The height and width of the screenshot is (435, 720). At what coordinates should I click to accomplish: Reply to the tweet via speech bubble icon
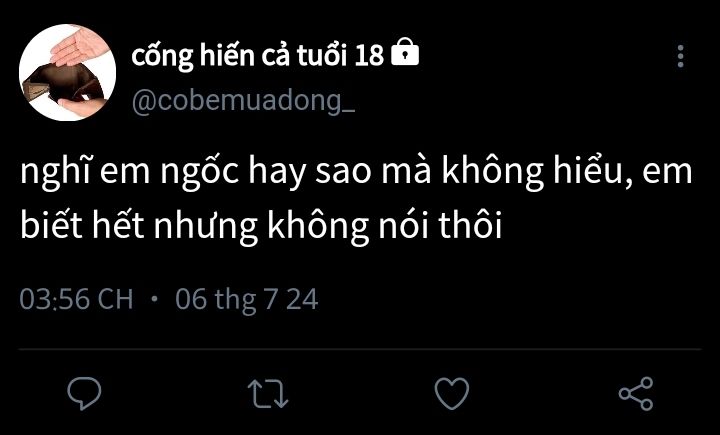click(x=84, y=393)
